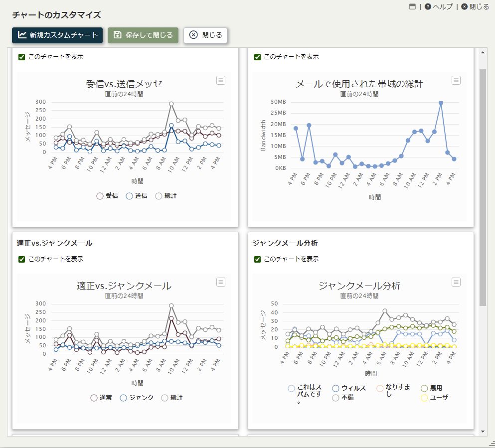Image resolution: width=495 pixels, height=448 pixels.
Task: Uncheck このチャートを表示 for bandwidth chart
Action: pyautogui.click(x=257, y=57)
